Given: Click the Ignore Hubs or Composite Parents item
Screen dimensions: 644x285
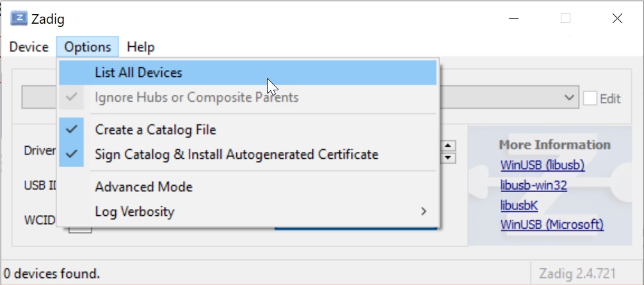Looking at the screenshot, I should coord(197,98).
